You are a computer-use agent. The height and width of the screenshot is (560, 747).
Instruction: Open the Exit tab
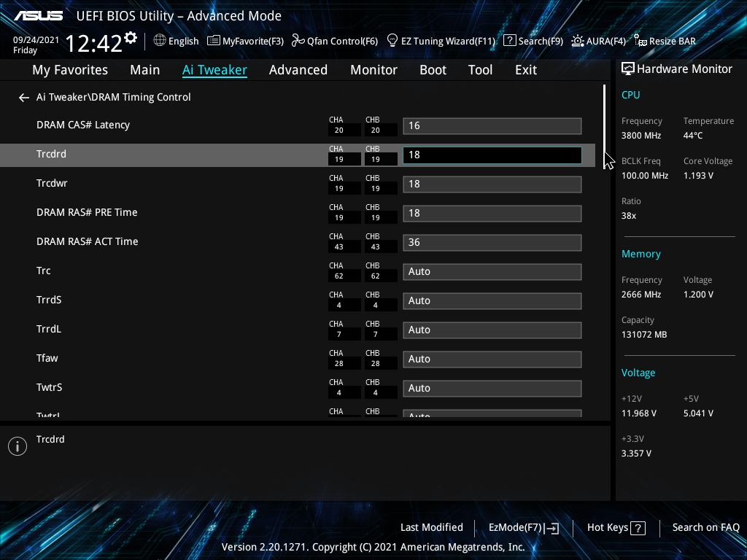[526, 70]
